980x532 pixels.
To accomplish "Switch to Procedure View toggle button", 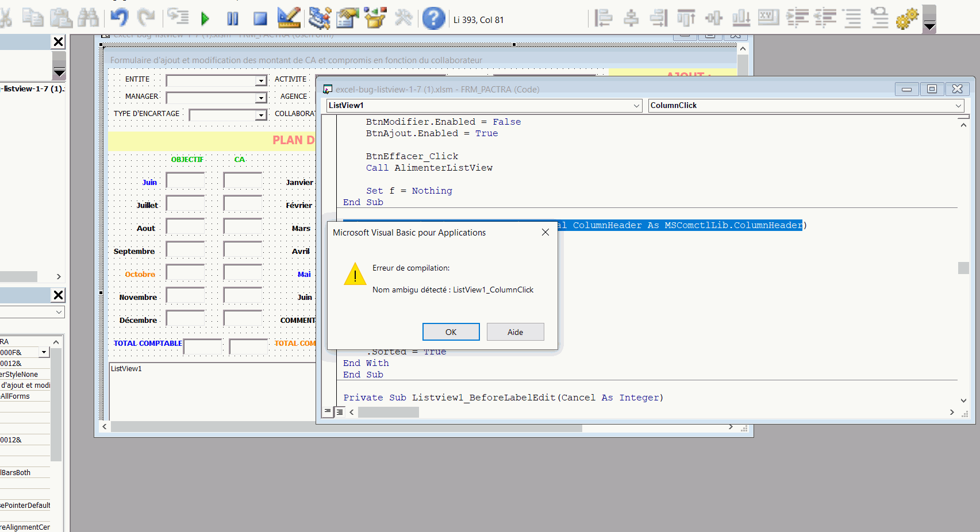I will (x=328, y=411).
